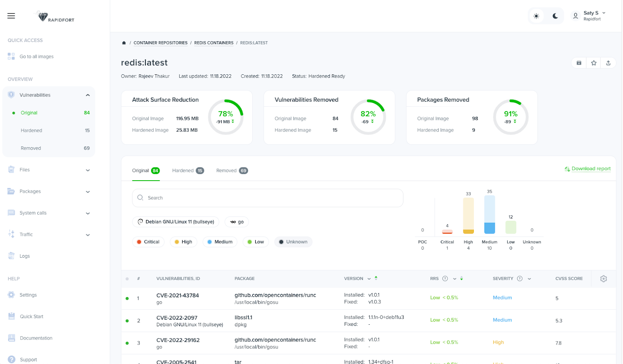Switch to light mode sun icon
The height and width of the screenshot is (364, 623).
pyautogui.click(x=536, y=16)
